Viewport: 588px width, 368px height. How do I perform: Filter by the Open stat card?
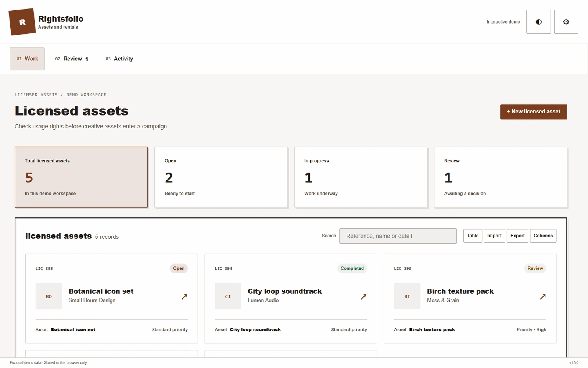[x=221, y=177]
